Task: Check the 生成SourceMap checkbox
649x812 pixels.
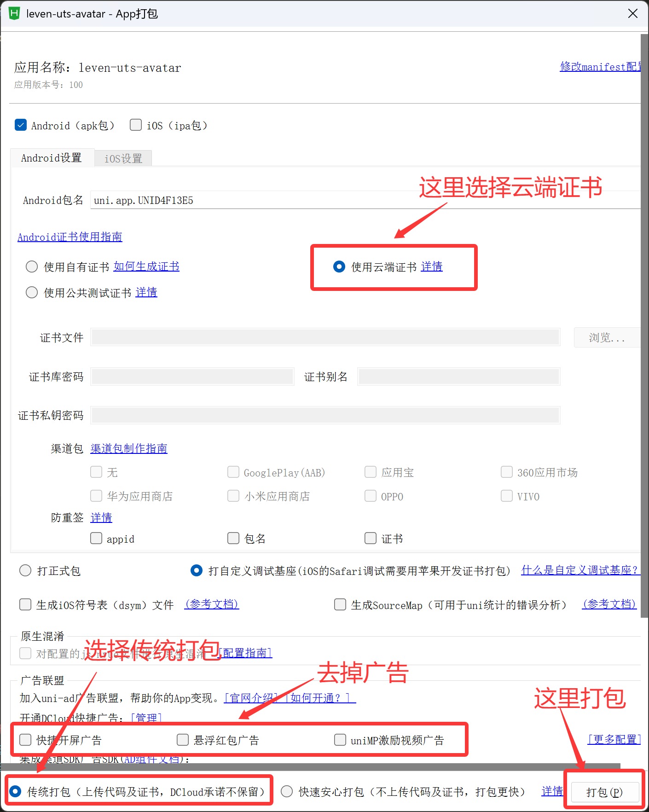Action: (x=340, y=604)
